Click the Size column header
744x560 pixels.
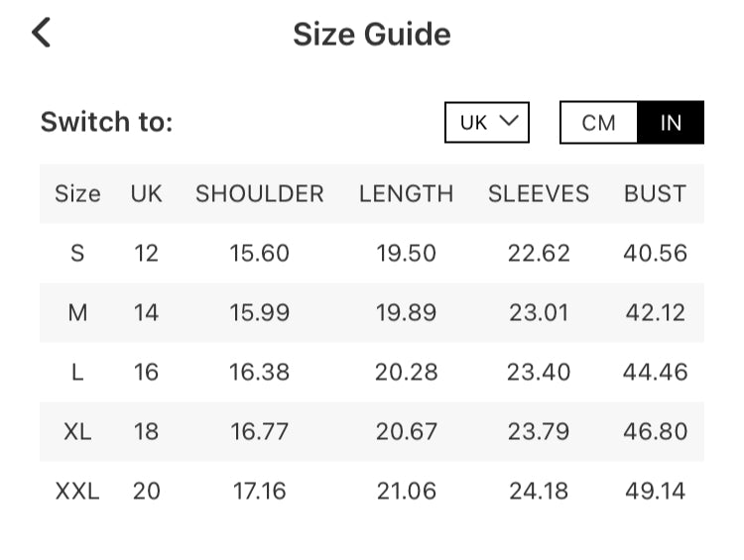point(77,193)
